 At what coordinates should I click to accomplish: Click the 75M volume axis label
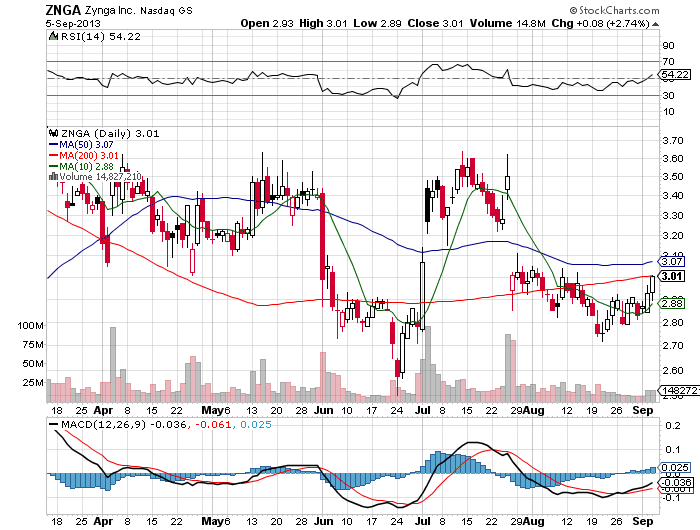click(x=33, y=345)
